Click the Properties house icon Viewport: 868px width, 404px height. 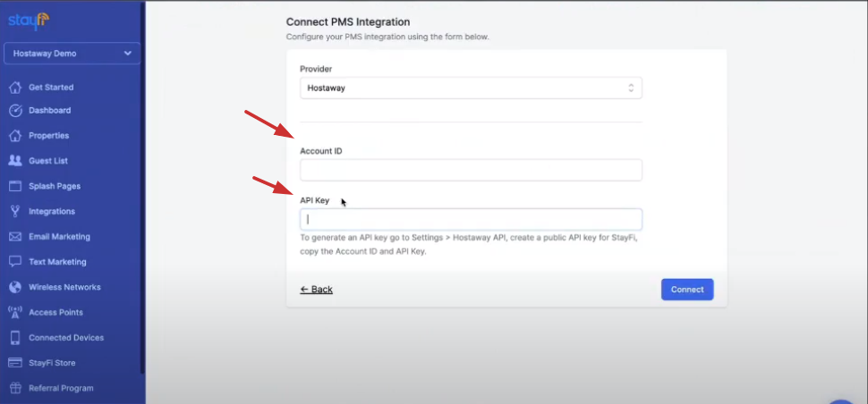(15, 135)
